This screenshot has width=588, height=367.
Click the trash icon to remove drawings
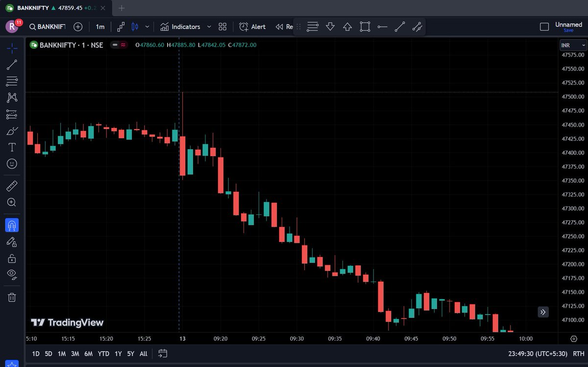pos(12,297)
